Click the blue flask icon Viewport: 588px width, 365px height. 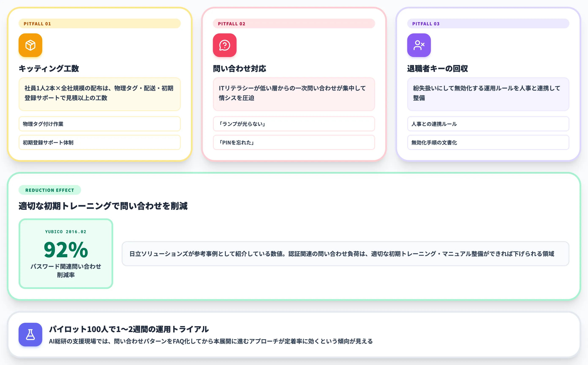click(30, 334)
